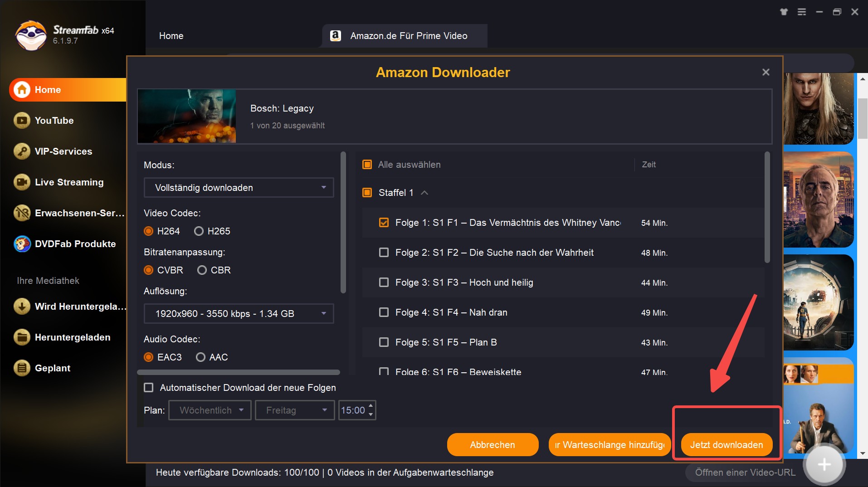Open DVDFab Produkte icon
The image size is (868, 487).
[22, 244]
